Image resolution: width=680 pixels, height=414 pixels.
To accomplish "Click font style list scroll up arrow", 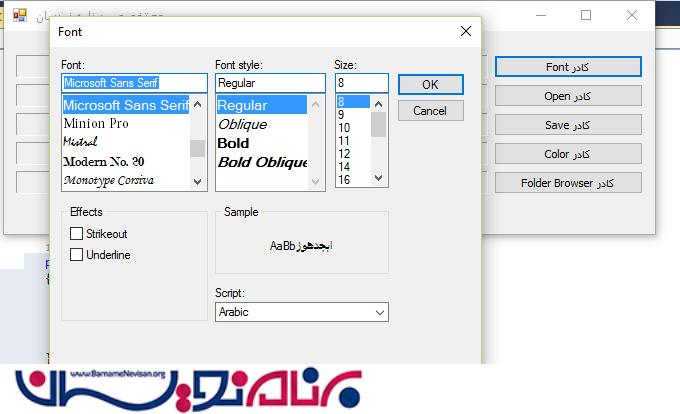I will pyautogui.click(x=316, y=104).
